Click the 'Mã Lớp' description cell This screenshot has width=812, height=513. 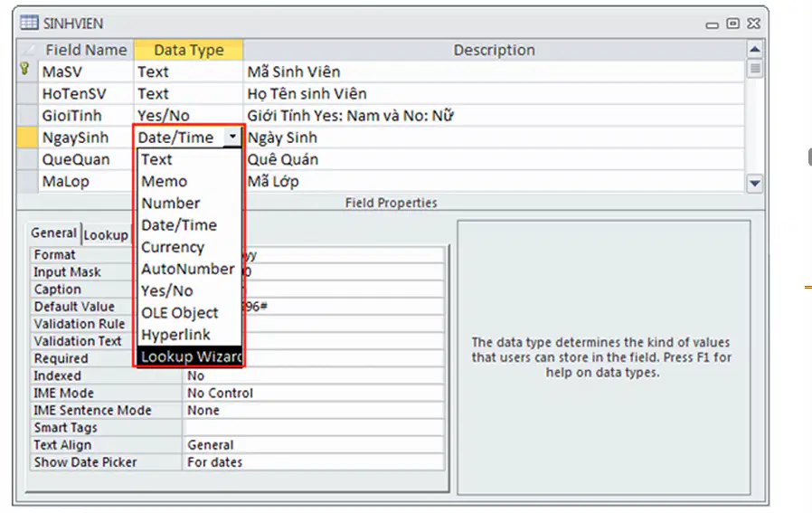tap(494, 181)
